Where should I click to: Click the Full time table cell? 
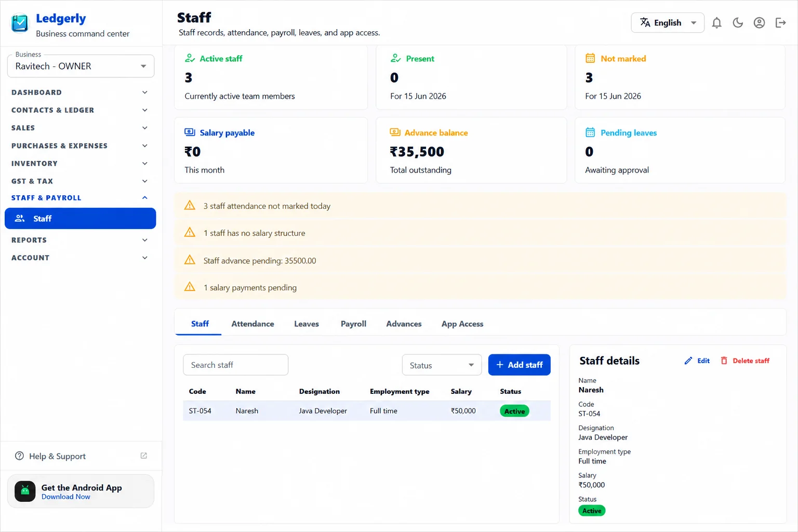click(x=383, y=410)
